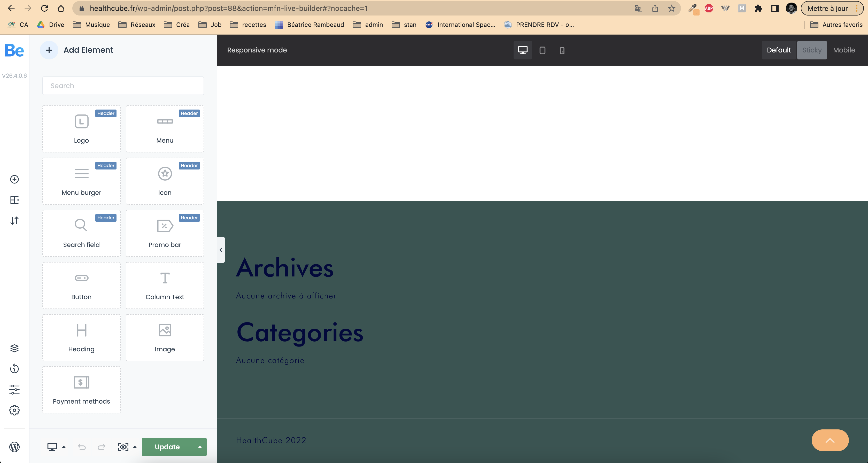
Task: Open the Update button dropdown arrow
Action: (x=200, y=447)
